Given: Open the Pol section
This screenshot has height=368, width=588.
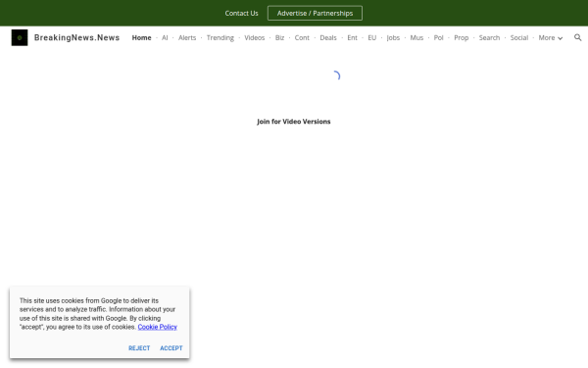Looking at the screenshot, I should pyautogui.click(x=438, y=38).
